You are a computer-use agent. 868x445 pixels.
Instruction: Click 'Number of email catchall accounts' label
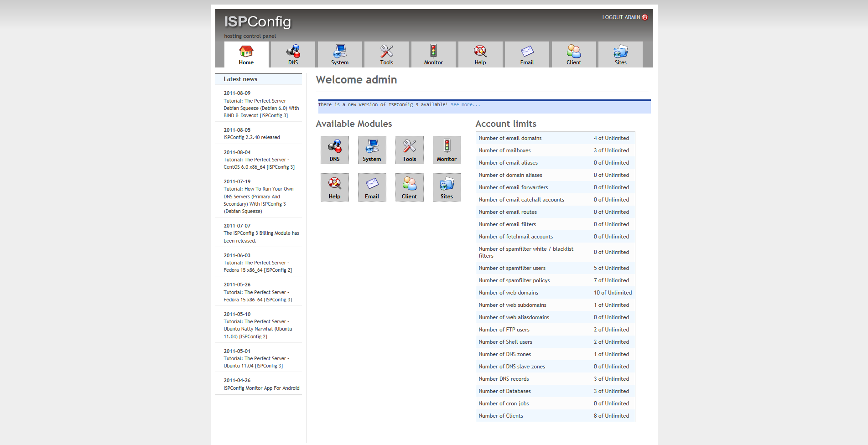[521, 200]
